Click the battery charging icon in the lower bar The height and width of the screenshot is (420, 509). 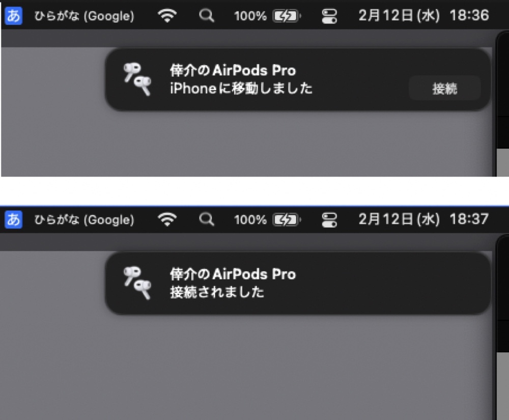click(x=287, y=220)
